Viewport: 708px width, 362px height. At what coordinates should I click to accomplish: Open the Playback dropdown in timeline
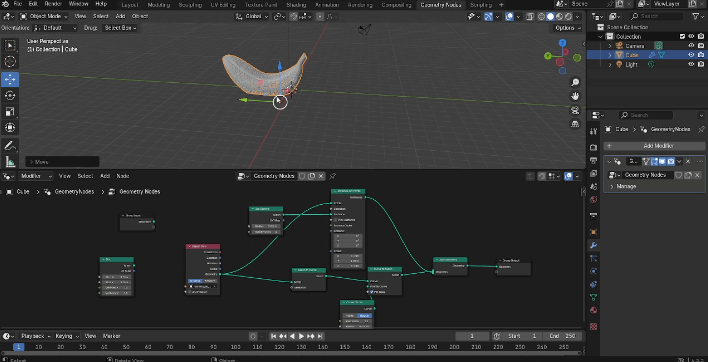(35, 336)
